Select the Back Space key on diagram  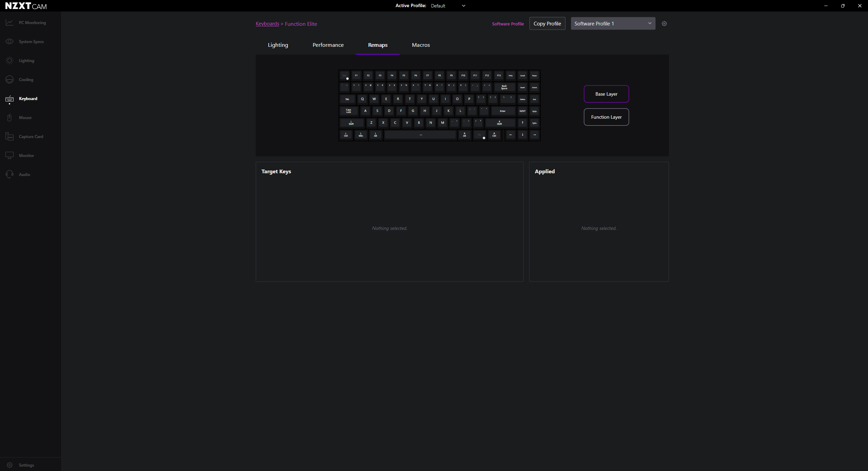click(x=504, y=87)
